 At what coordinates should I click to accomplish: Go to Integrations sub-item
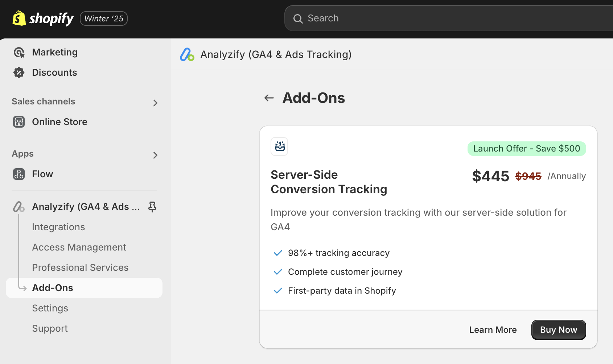click(58, 227)
